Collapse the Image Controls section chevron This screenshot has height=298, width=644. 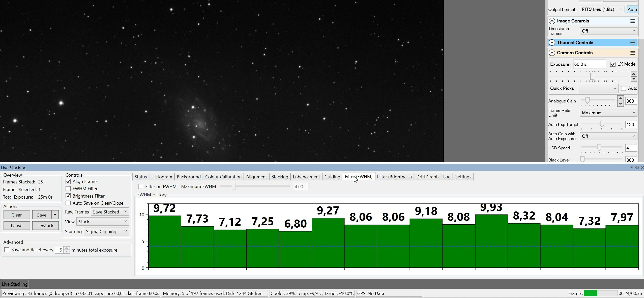coord(552,21)
